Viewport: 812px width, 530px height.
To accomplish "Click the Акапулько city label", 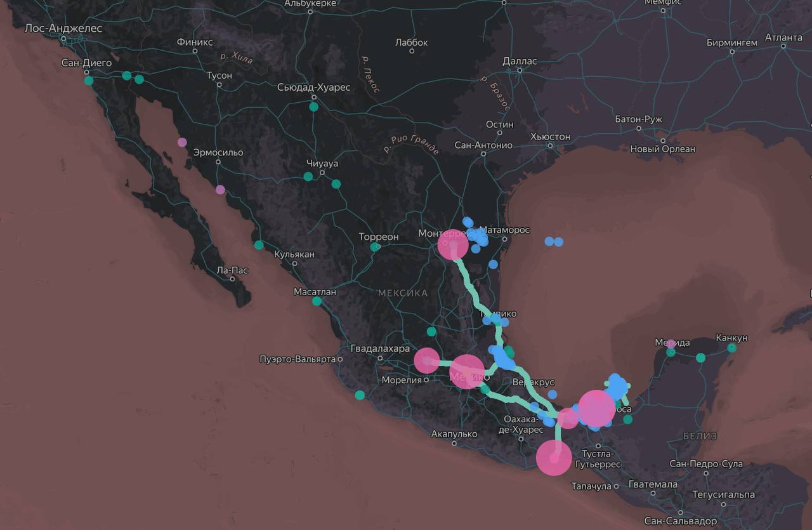I will point(454,434).
